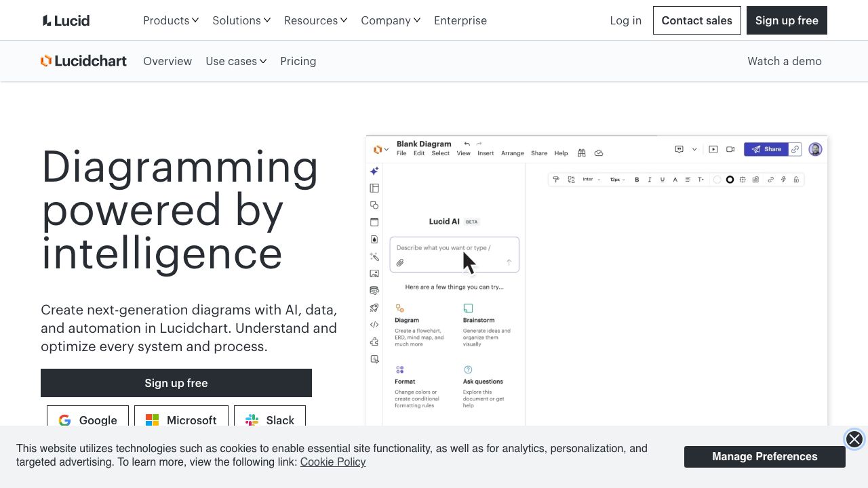This screenshot has height=488, width=868.
Task: Expand the Solutions dropdown
Action: (241, 20)
